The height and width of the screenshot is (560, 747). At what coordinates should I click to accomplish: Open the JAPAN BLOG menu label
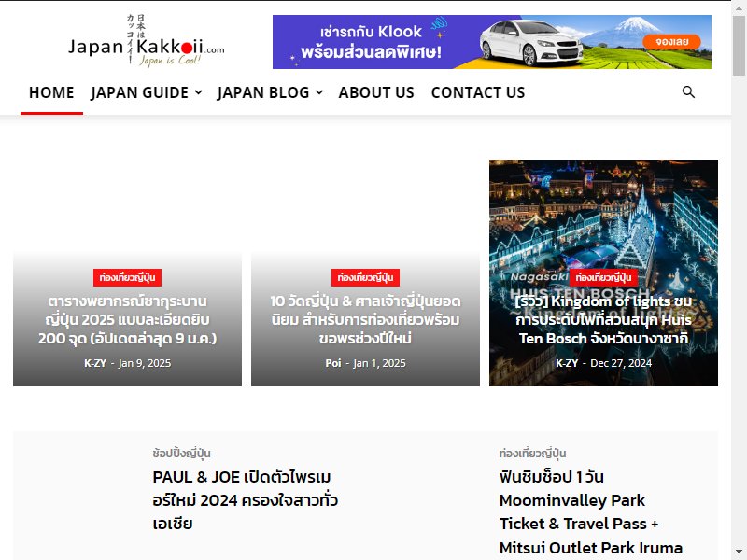point(263,92)
